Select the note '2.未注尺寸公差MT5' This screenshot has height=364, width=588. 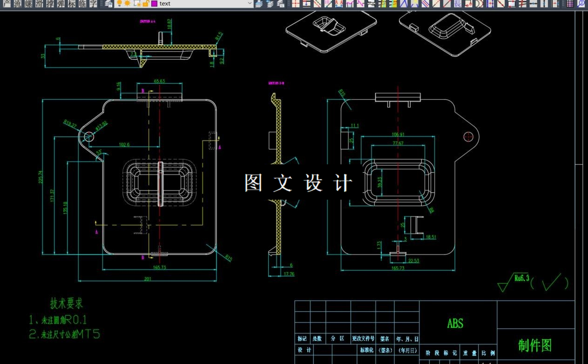point(65,334)
